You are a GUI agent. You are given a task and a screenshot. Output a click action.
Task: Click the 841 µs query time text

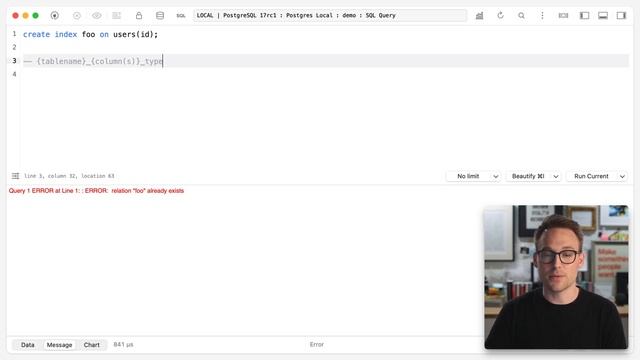(123, 344)
